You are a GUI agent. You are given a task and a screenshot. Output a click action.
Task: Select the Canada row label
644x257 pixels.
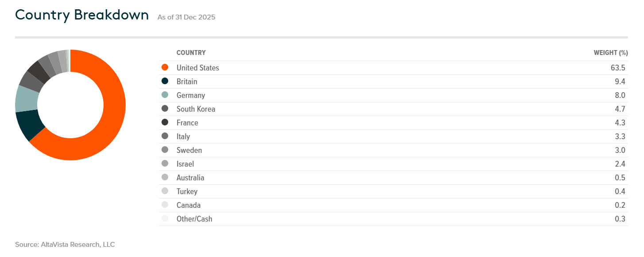coord(189,205)
